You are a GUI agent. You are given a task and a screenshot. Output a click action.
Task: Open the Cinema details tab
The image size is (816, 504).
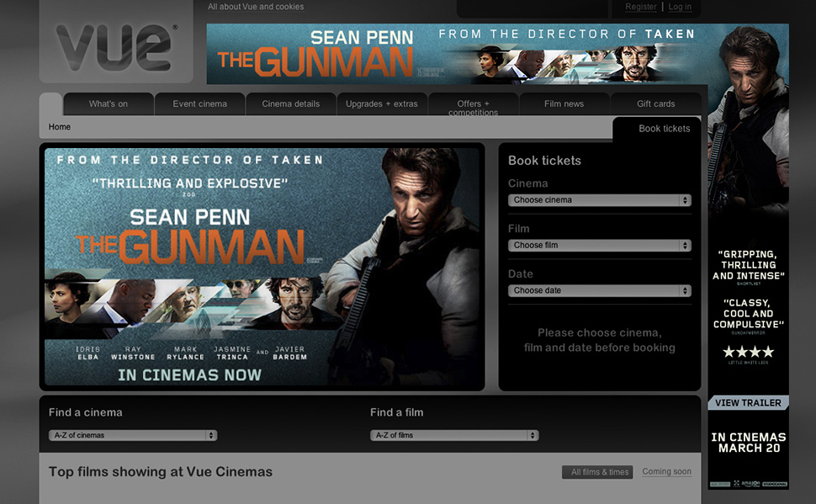(x=291, y=104)
